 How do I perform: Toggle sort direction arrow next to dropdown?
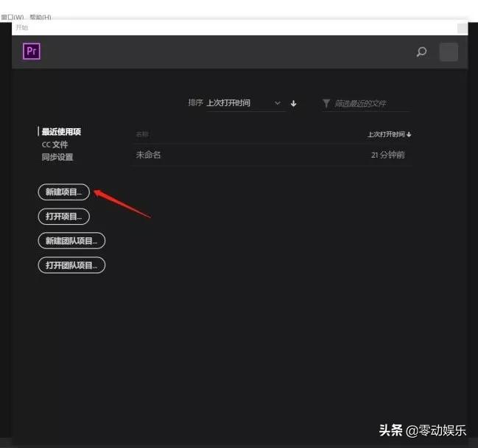click(x=293, y=103)
